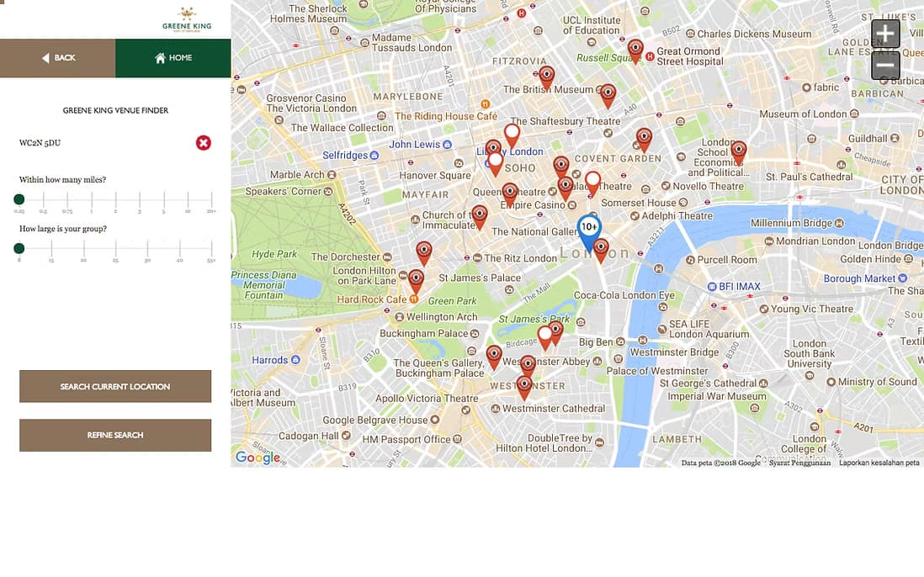Select the white pin left of SOHO label

click(496, 164)
